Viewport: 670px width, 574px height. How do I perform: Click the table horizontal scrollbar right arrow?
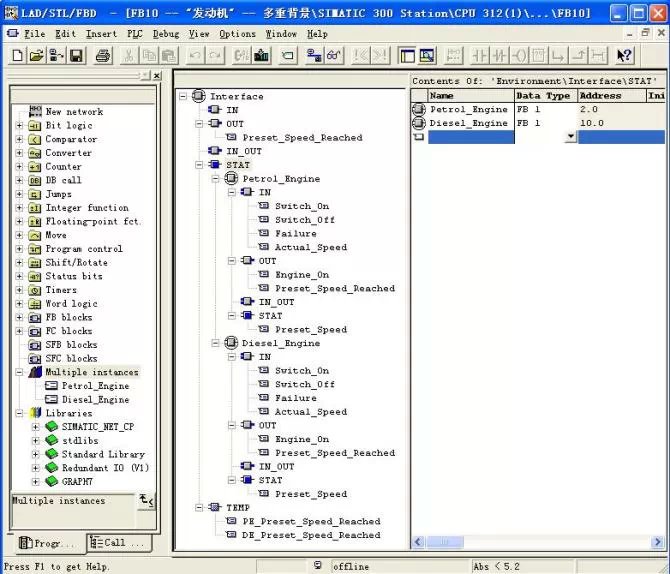click(x=658, y=542)
